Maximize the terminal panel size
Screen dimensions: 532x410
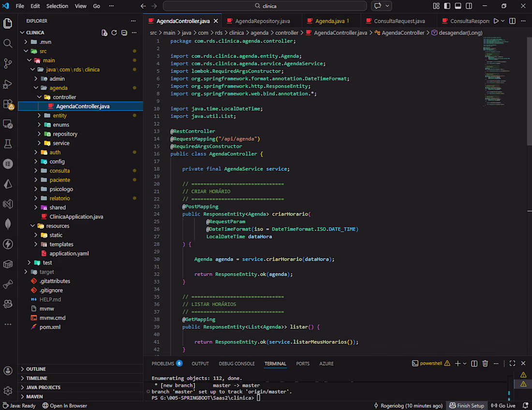pos(512,364)
